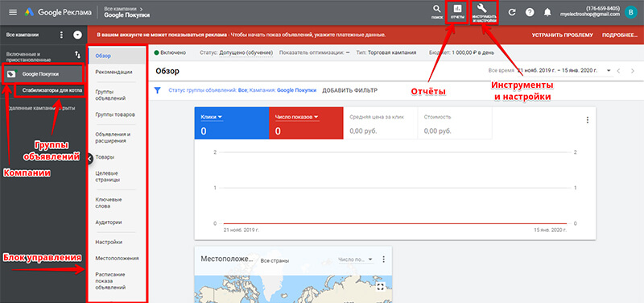This screenshot has height=303, width=644.
Task: Open the help question mark icon
Action: 530,12
